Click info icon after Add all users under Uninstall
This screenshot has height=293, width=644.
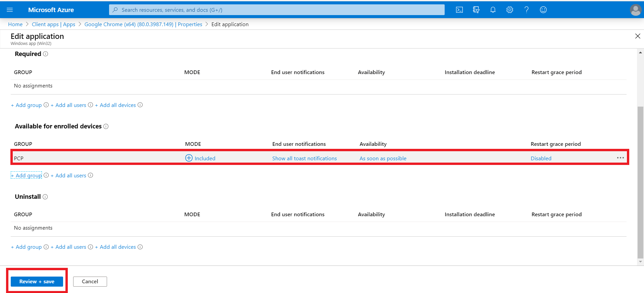(x=91, y=247)
